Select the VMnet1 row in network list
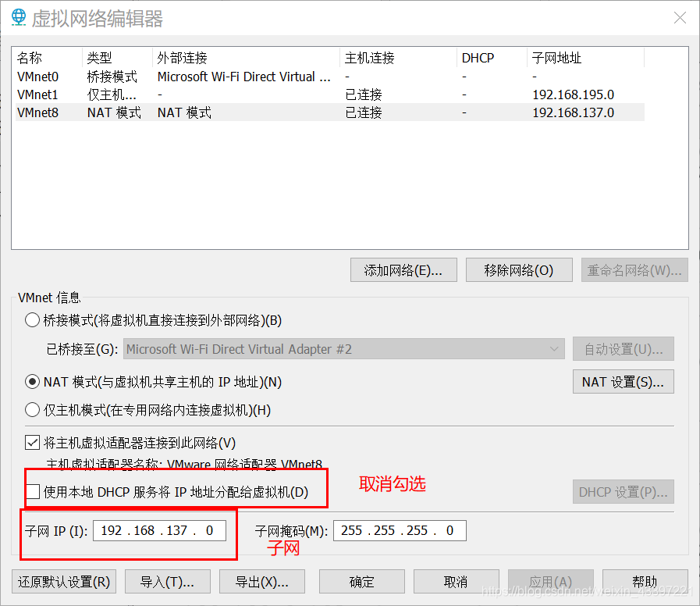The image size is (700, 606). pyautogui.click(x=330, y=94)
